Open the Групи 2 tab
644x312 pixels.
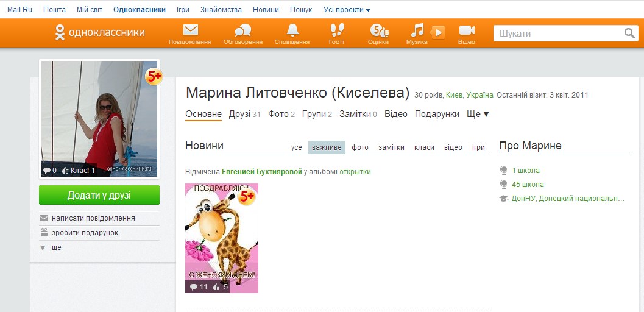tap(317, 114)
